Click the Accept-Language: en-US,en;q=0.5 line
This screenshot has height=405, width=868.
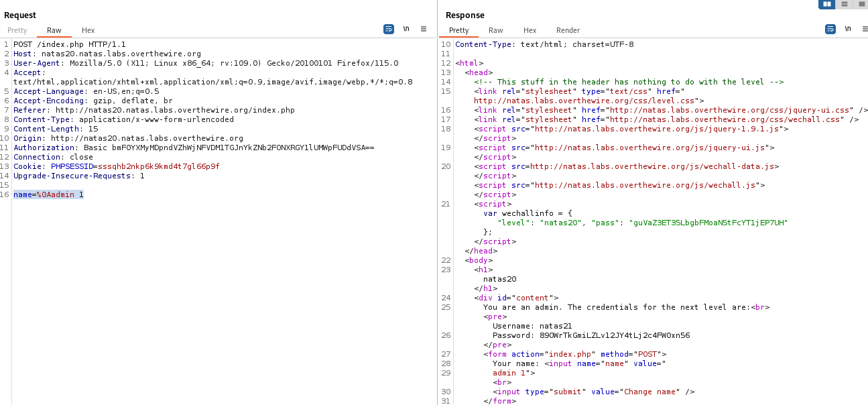click(x=86, y=91)
